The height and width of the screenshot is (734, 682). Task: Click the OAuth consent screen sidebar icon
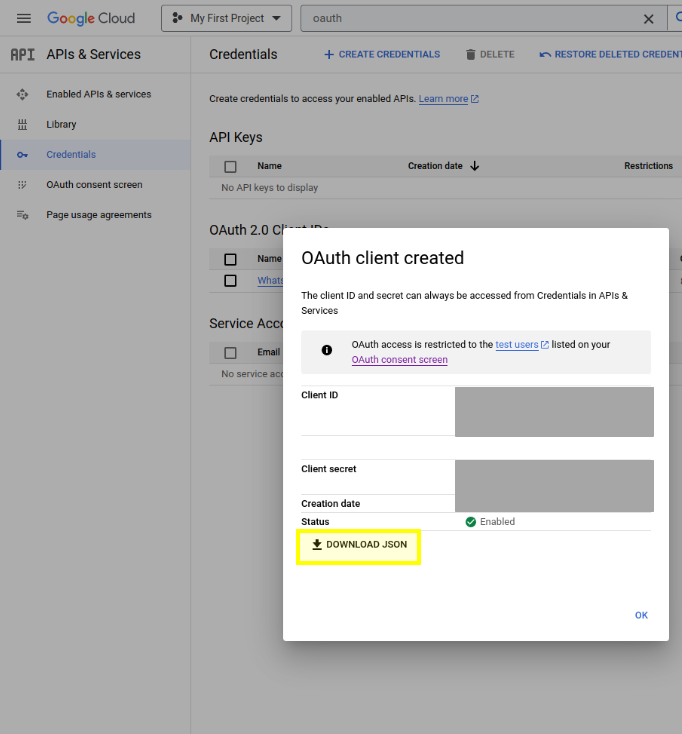coord(22,185)
